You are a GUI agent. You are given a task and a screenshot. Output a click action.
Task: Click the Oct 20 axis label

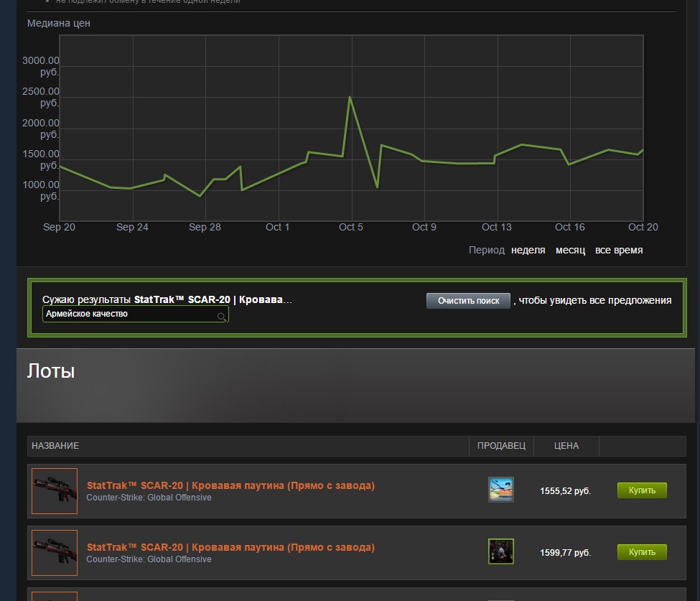(x=643, y=227)
